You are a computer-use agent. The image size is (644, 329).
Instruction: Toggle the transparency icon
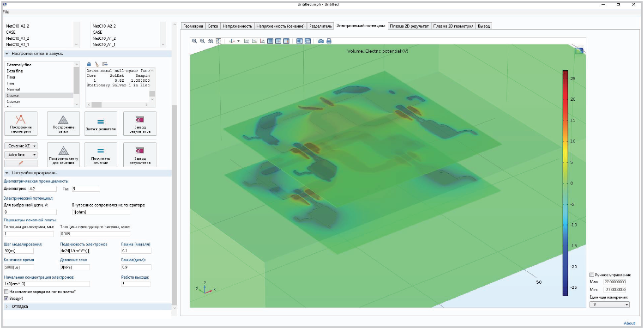click(307, 41)
